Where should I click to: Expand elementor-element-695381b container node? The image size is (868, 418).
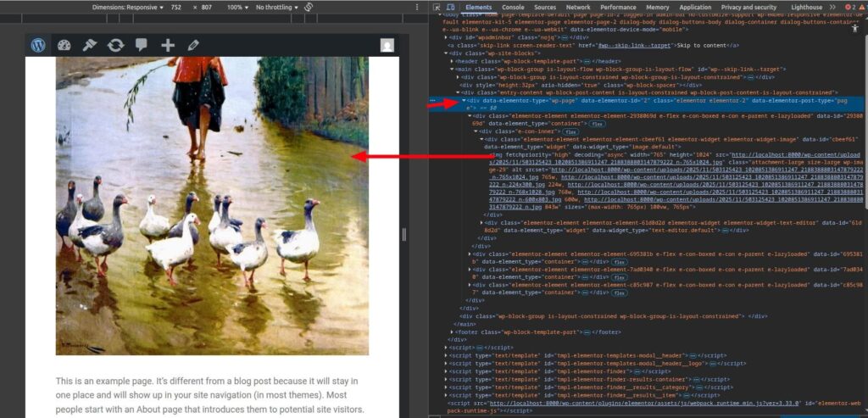pyautogui.click(x=470, y=254)
